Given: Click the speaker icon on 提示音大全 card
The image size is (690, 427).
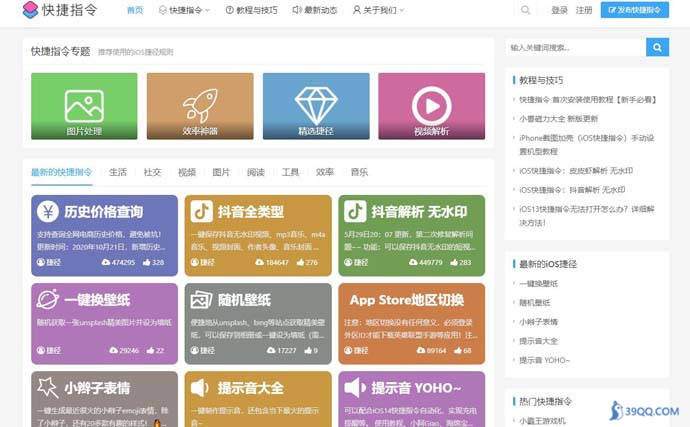Looking at the screenshot, I should [x=200, y=387].
